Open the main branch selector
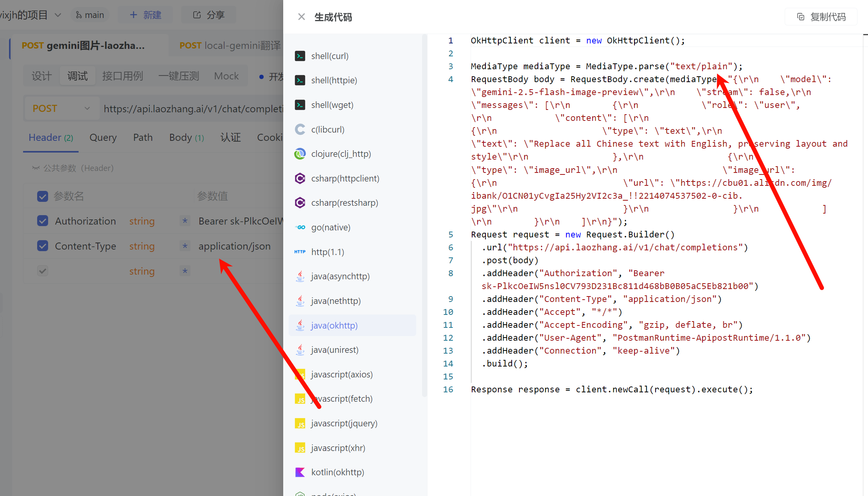 tap(90, 15)
